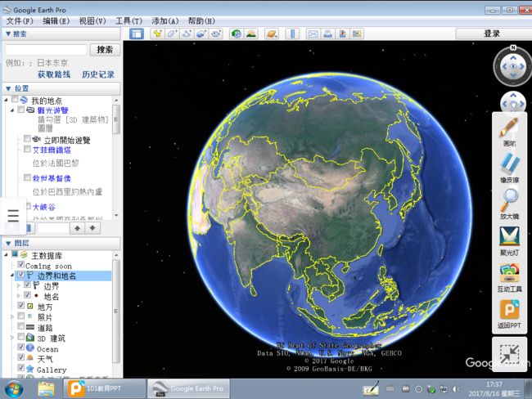Collapse the 搜索 panel triangle
Image resolution: width=532 pixels, height=399 pixels.
(8, 34)
